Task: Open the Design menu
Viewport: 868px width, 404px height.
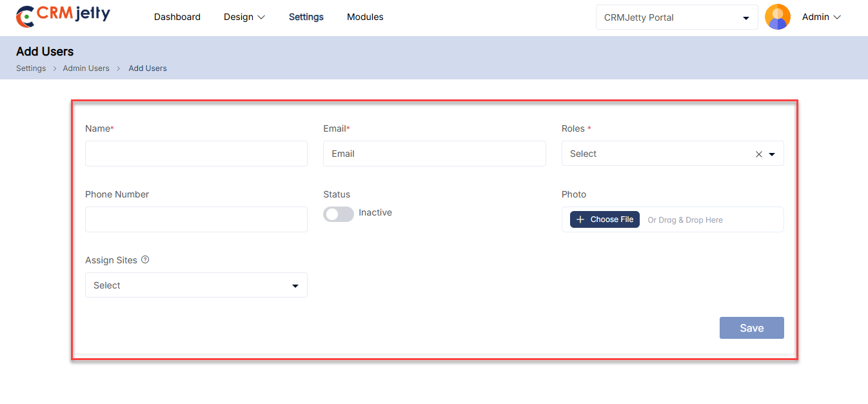Action: tap(244, 17)
